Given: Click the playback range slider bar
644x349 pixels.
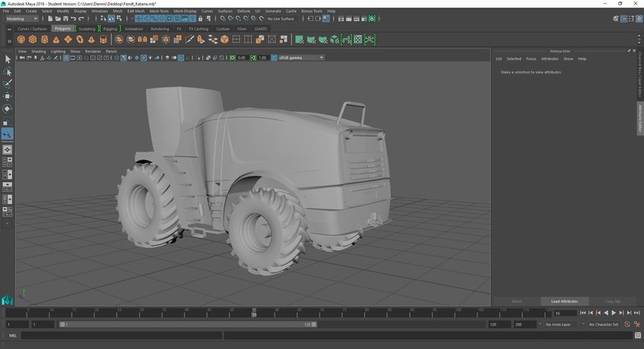Looking at the screenshot, I should [x=188, y=324].
